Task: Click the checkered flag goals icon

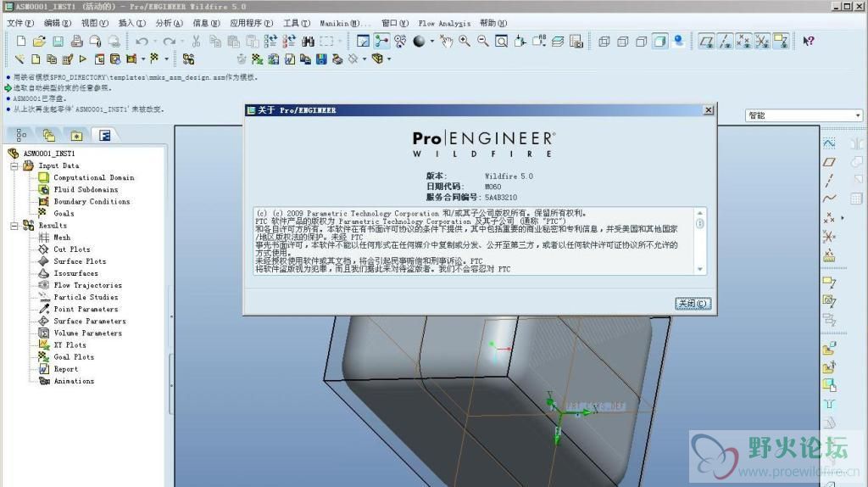Action: click(x=154, y=59)
